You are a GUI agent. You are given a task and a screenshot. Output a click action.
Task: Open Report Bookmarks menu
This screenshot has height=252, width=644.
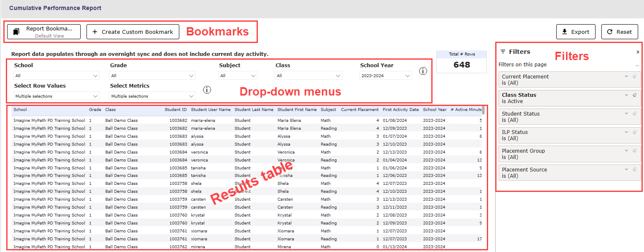click(44, 32)
